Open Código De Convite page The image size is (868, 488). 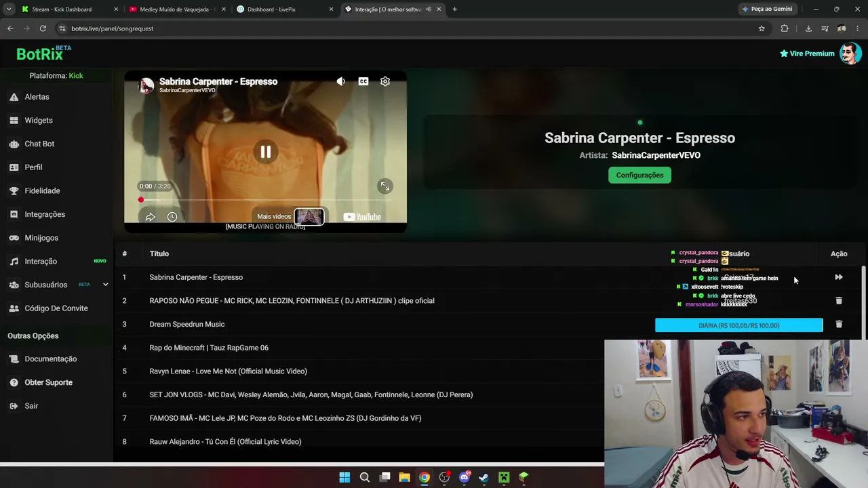click(57, 308)
